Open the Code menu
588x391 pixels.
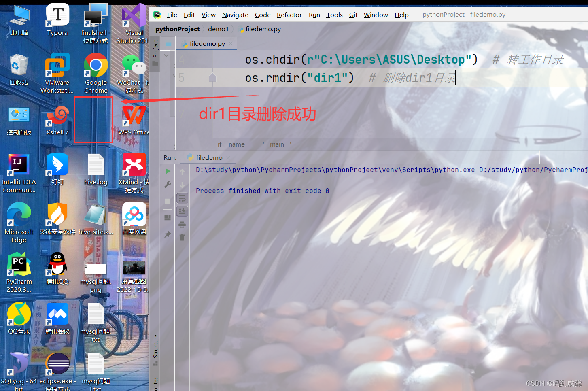pos(263,15)
